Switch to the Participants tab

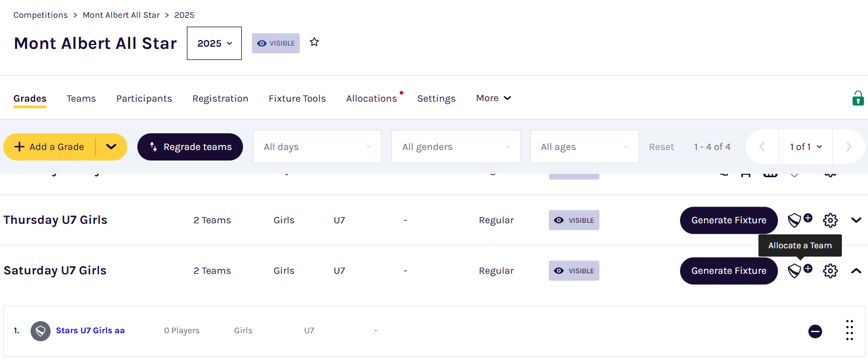click(x=144, y=98)
